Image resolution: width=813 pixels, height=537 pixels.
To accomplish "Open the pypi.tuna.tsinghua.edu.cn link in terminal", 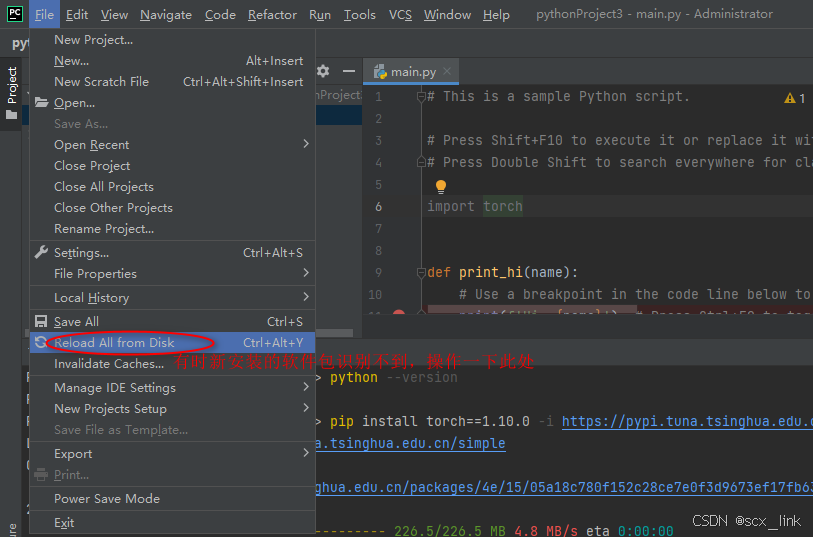I will (687, 421).
